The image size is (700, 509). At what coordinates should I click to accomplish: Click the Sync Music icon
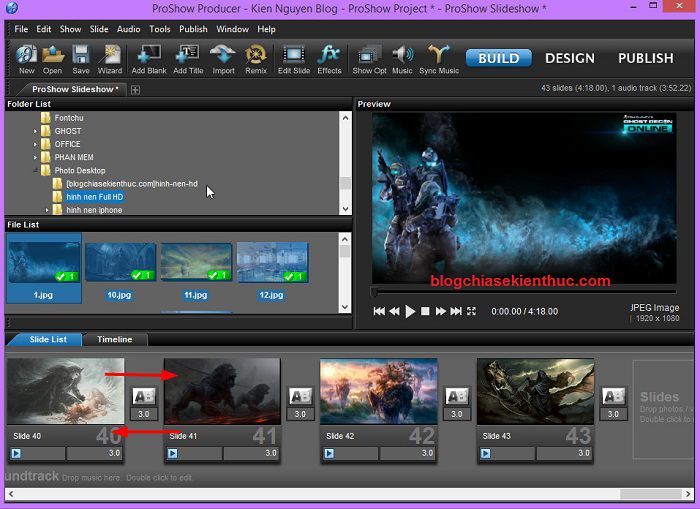coord(439,59)
